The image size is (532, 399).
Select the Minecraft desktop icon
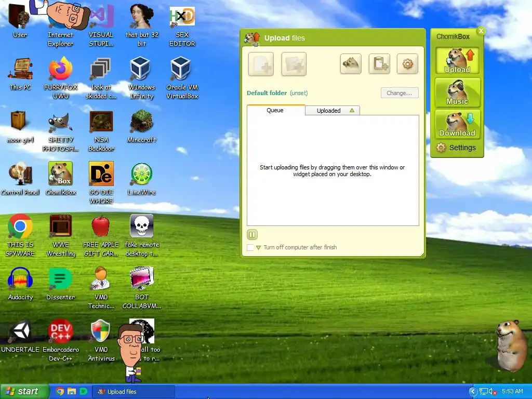click(141, 127)
